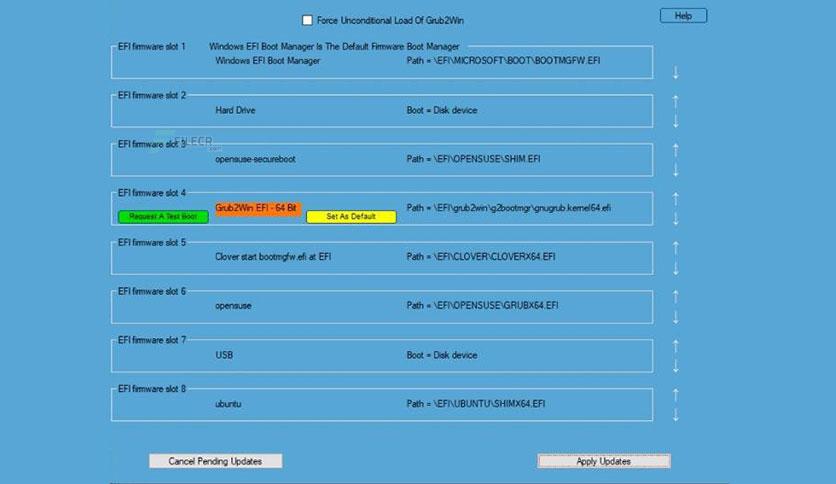Click the EFI firmware slot 5 label
The image size is (836, 484).
coord(152,243)
